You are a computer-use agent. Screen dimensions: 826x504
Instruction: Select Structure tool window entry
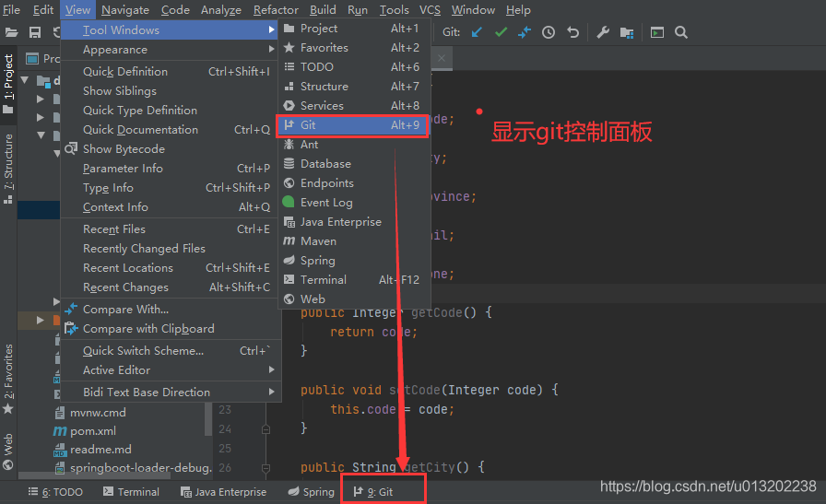point(353,87)
